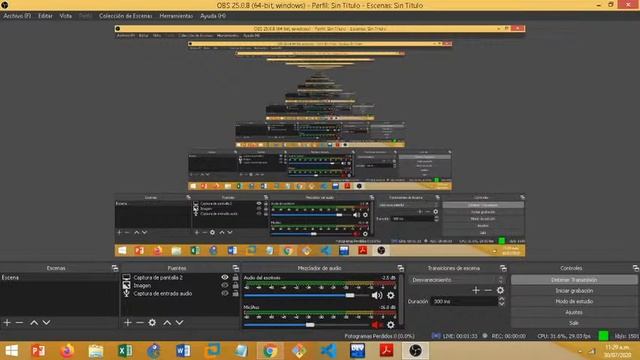Click the Fotogramas Perdidos status text
This screenshot has height=360, width=640.
click(x=380, y=336)
